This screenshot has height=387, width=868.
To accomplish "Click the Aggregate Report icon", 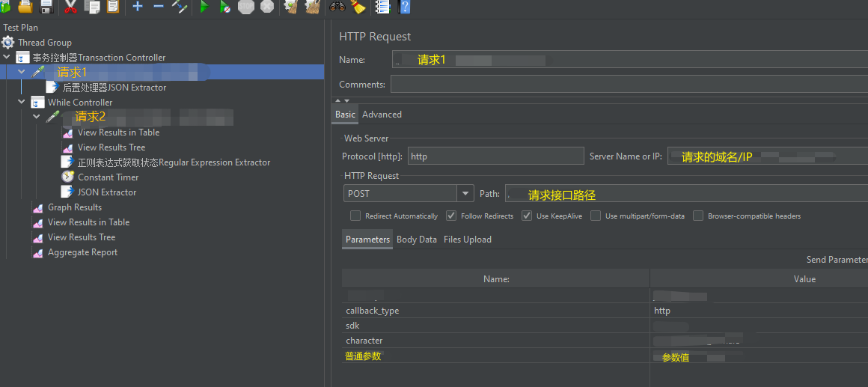I will 37,253.
